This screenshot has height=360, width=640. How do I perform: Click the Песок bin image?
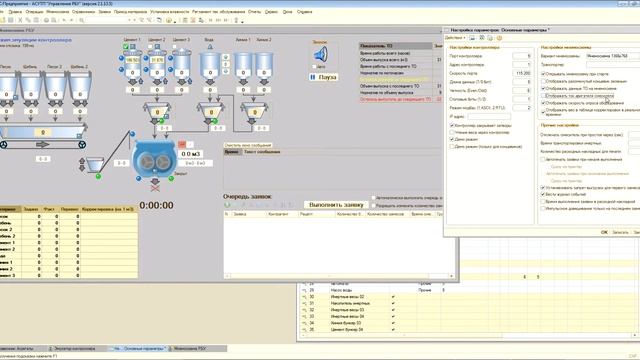click(7, 86)
